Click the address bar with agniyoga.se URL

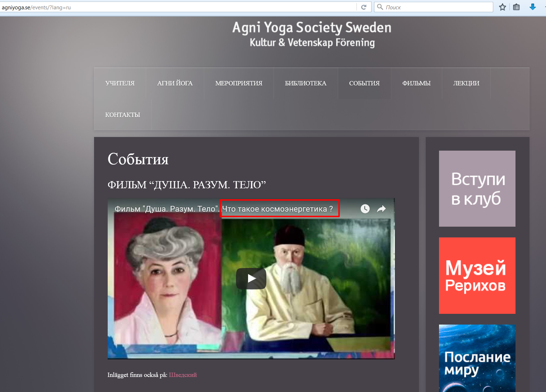pyautogui.click(x=179, y=7)
